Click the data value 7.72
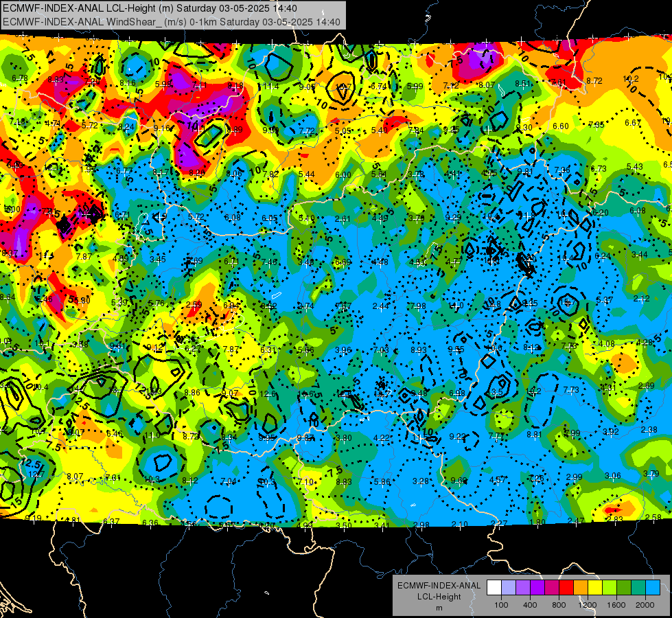The height and width of the screenshot is (618, 672). [x=307, y=130]
